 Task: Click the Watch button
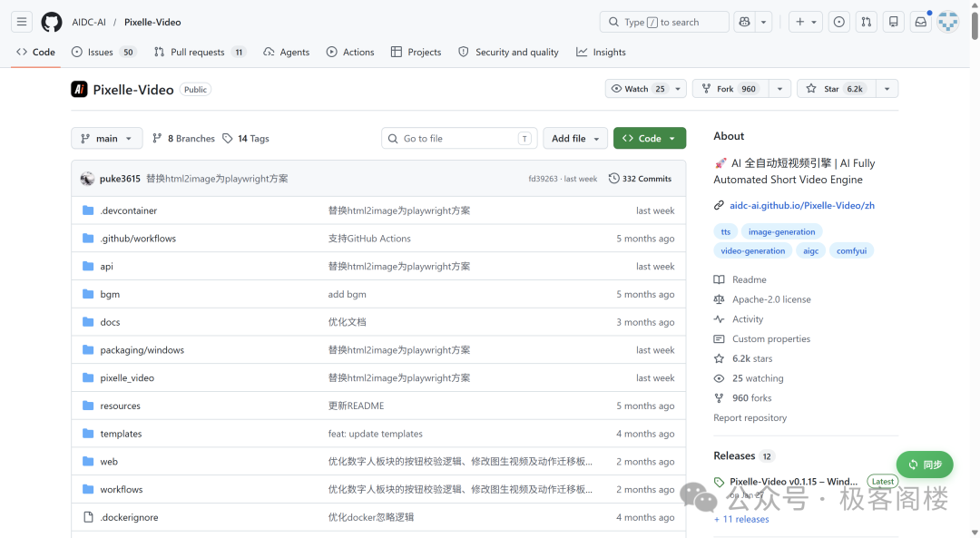[x=638, y=89]
